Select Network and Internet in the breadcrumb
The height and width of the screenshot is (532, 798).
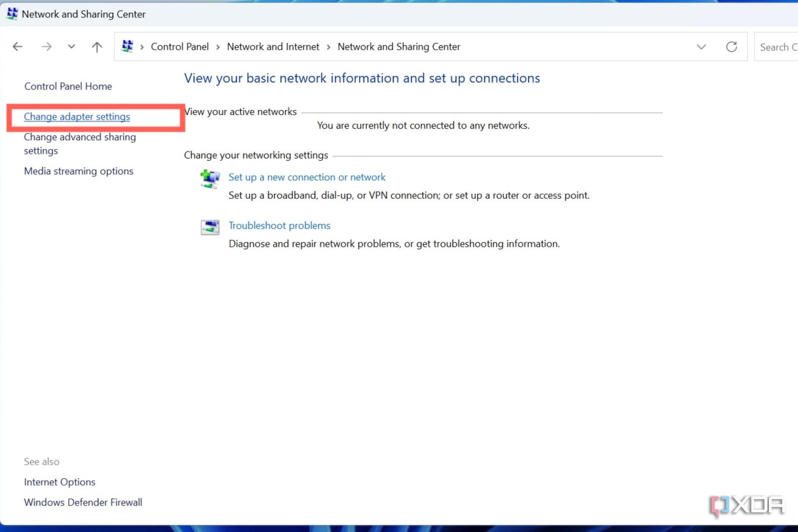pyautogui.click(x=273, y=46)
